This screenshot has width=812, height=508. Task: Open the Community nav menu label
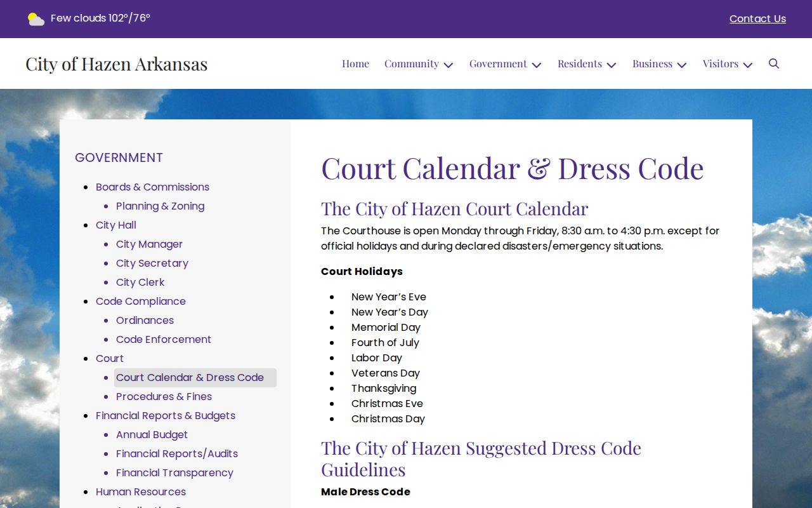coord(412,63)
